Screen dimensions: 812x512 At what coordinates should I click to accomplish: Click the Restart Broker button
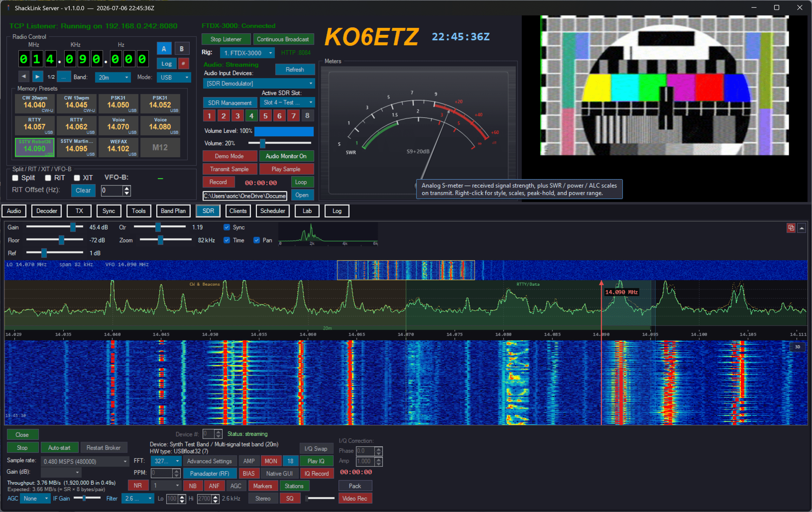(x=103, y=448)
